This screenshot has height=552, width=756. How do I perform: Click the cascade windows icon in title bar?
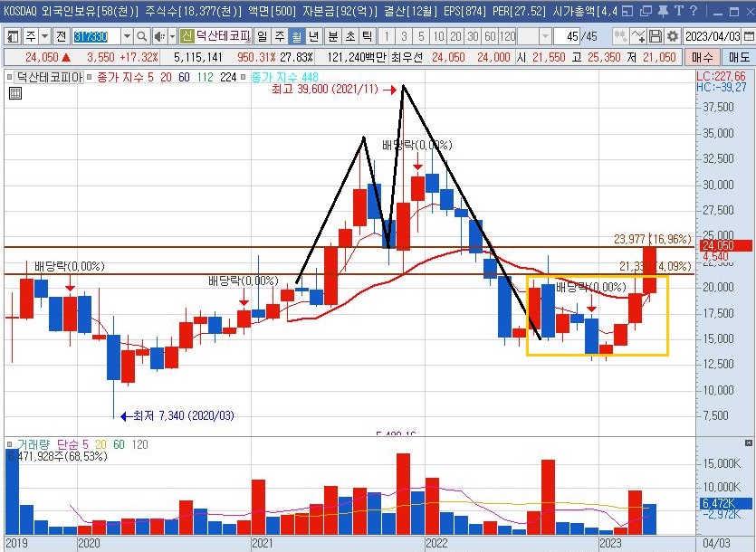pos(646,11)
